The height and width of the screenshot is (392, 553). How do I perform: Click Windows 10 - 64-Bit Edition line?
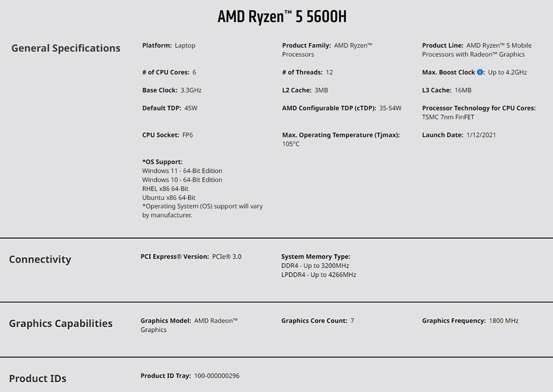[x=183, y=180]
